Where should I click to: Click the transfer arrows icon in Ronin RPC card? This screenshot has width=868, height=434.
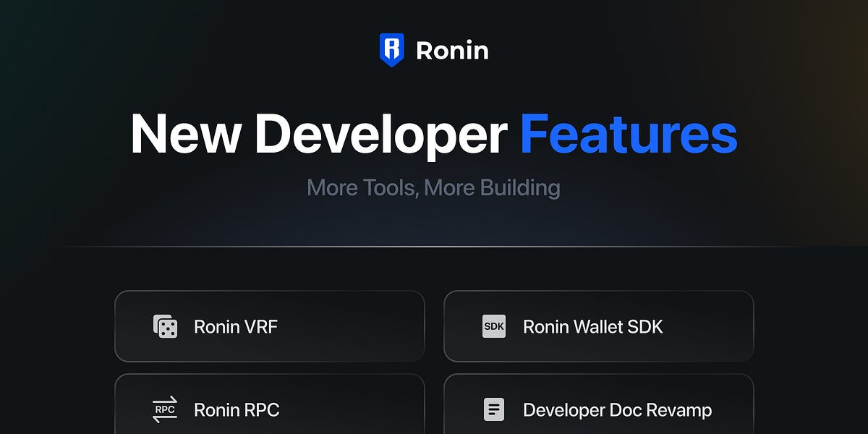(166, 409)
